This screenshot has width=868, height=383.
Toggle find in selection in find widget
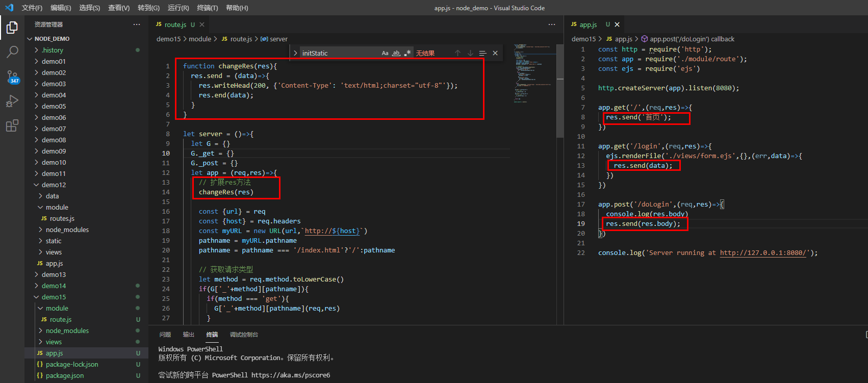482,53
